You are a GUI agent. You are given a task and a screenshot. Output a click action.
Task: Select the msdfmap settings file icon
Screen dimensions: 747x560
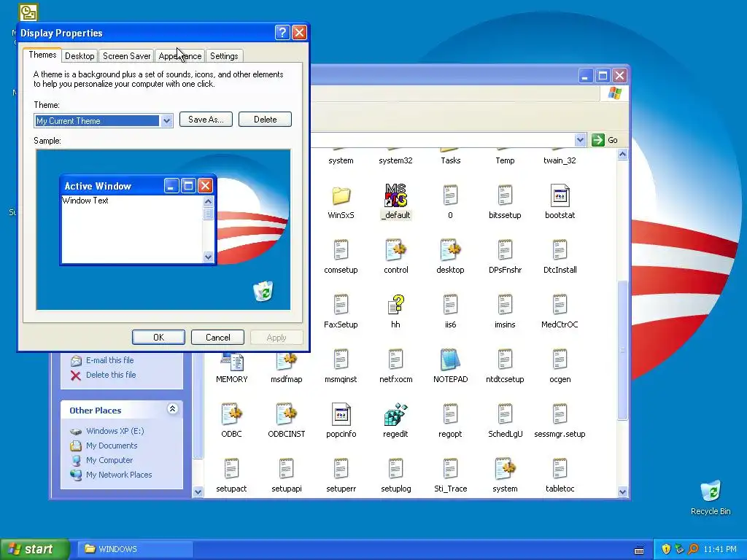coord(286,361)
